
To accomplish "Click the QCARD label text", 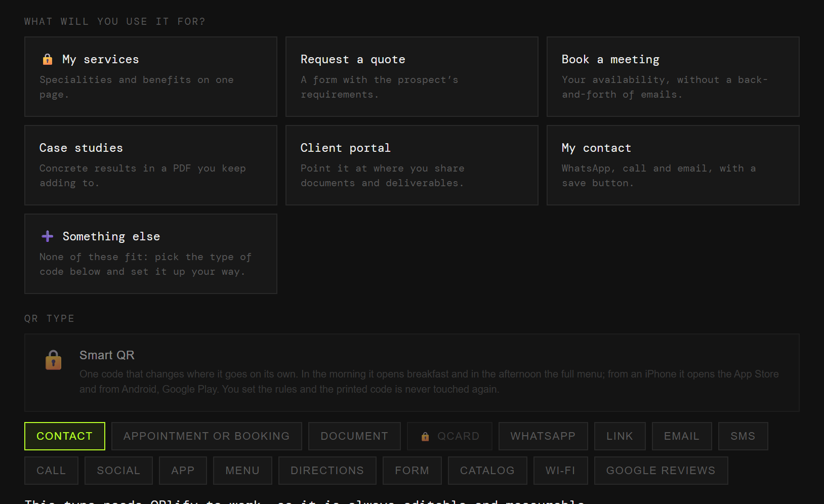I will point(459,436).
